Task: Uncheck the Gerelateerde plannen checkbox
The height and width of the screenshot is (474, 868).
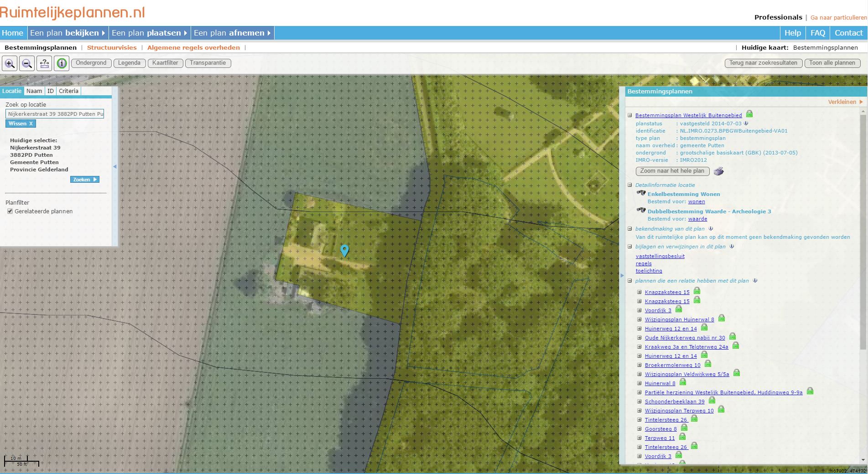Action: coord(10,211)
